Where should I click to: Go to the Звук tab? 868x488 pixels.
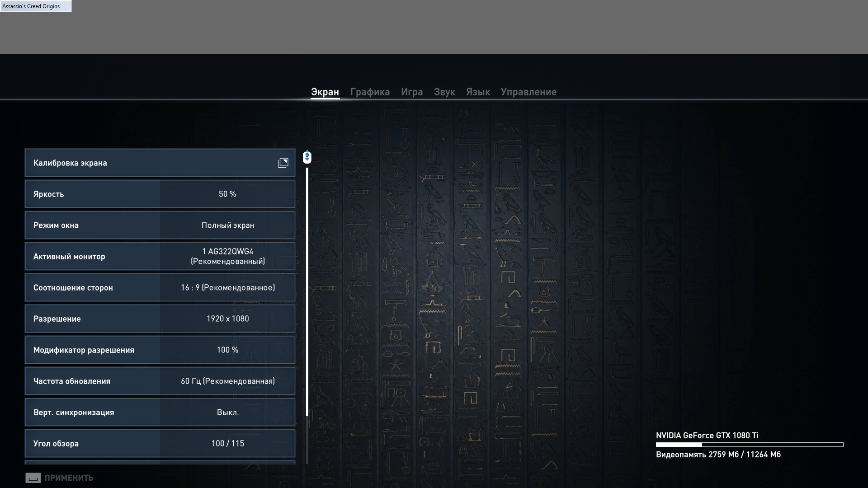coord(444,92)
